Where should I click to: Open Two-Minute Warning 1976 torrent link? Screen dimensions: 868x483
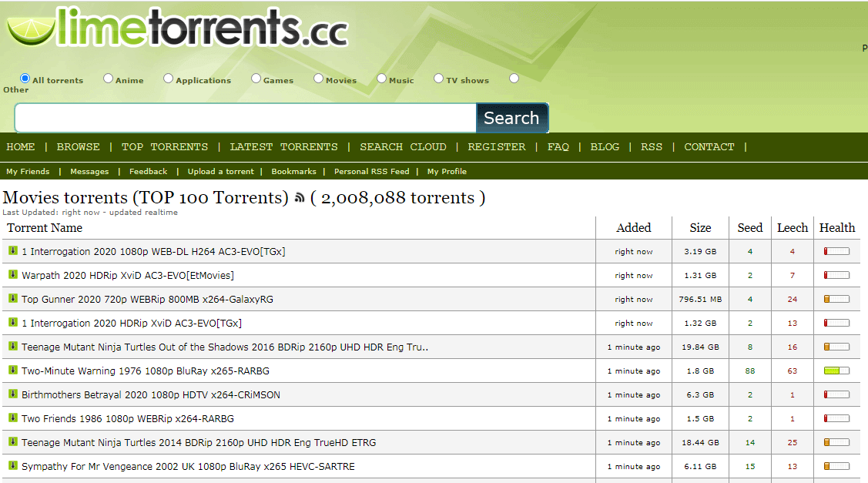146,371
